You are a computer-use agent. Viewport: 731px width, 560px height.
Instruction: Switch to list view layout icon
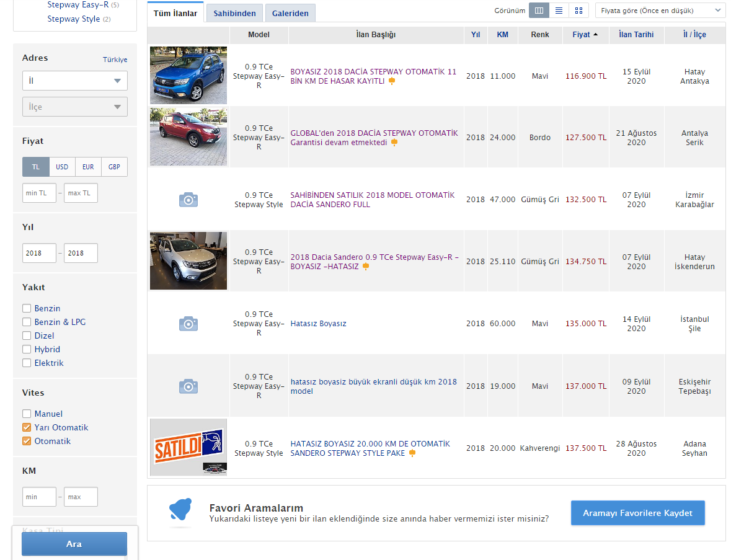559,11
